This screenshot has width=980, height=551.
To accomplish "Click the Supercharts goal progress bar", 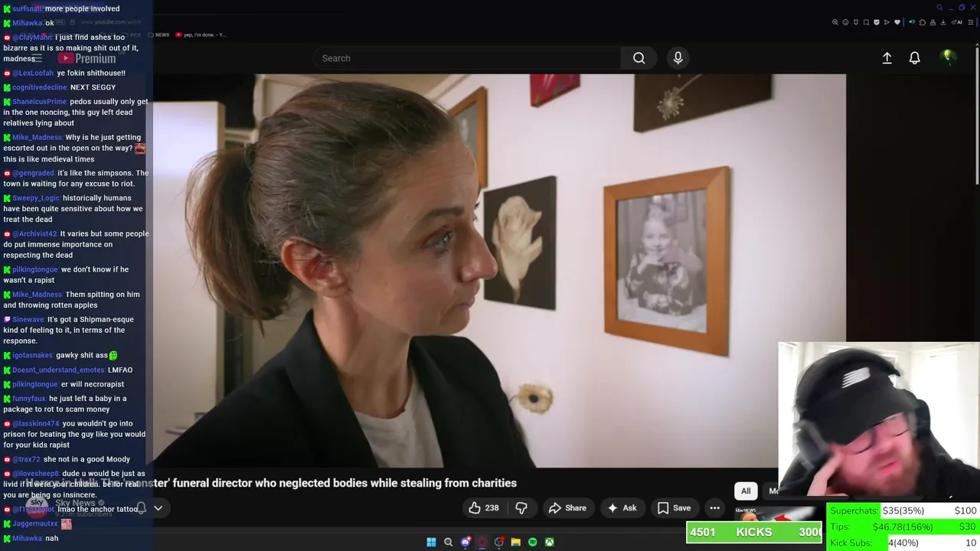I will 903,510.
